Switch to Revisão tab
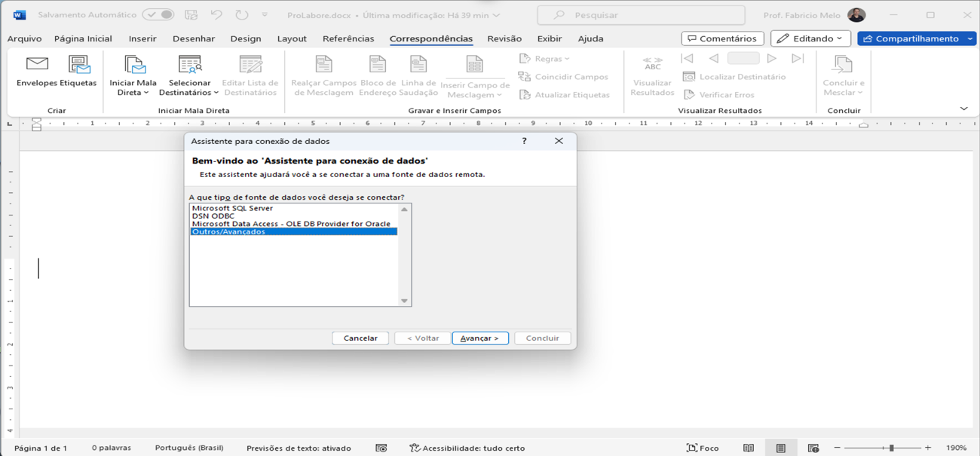 504,38
